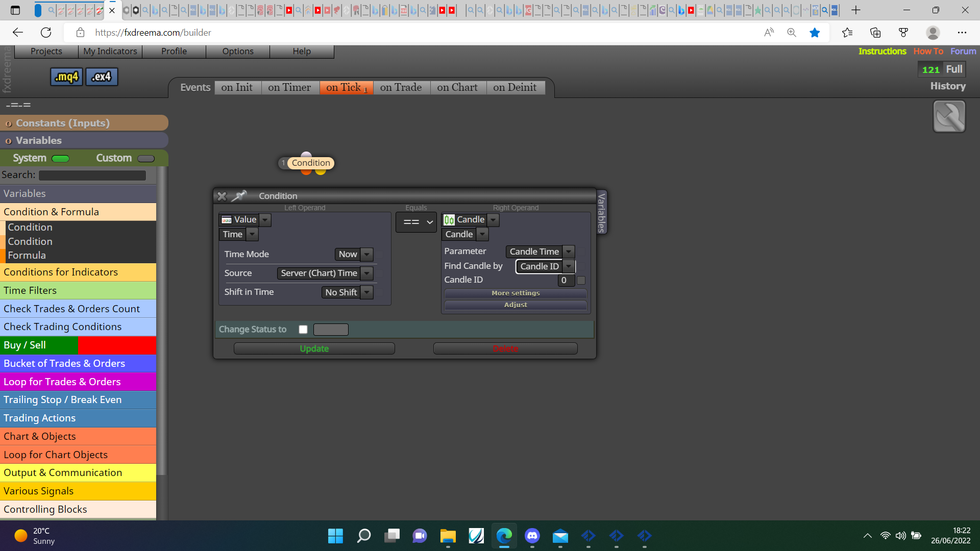Viewport: 980px width, 551px height.
Task: Click the green Update button
Action: (x=314, y=348)
